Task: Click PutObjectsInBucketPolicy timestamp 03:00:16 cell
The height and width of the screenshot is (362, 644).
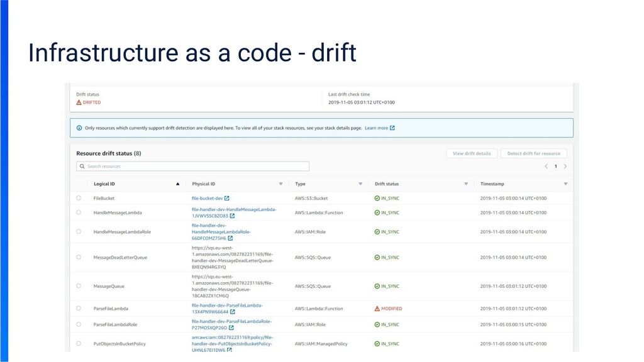Action: coord(513,344)
